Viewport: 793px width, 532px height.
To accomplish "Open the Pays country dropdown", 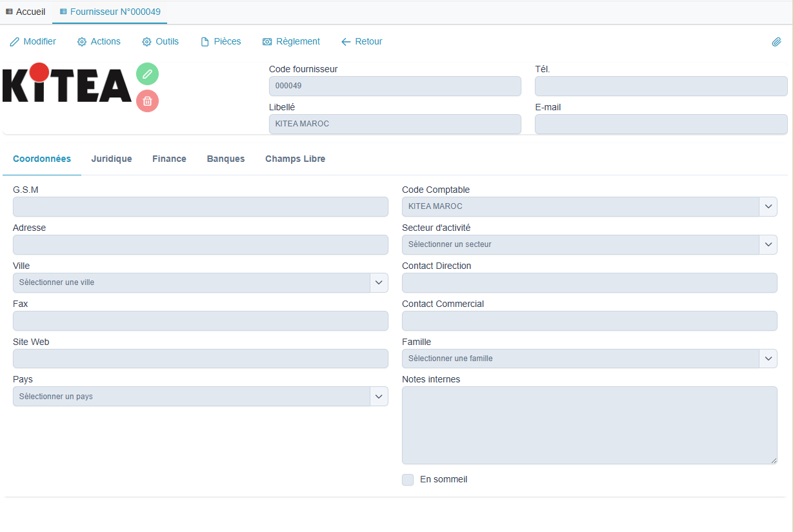I will (x=379, y=397).
